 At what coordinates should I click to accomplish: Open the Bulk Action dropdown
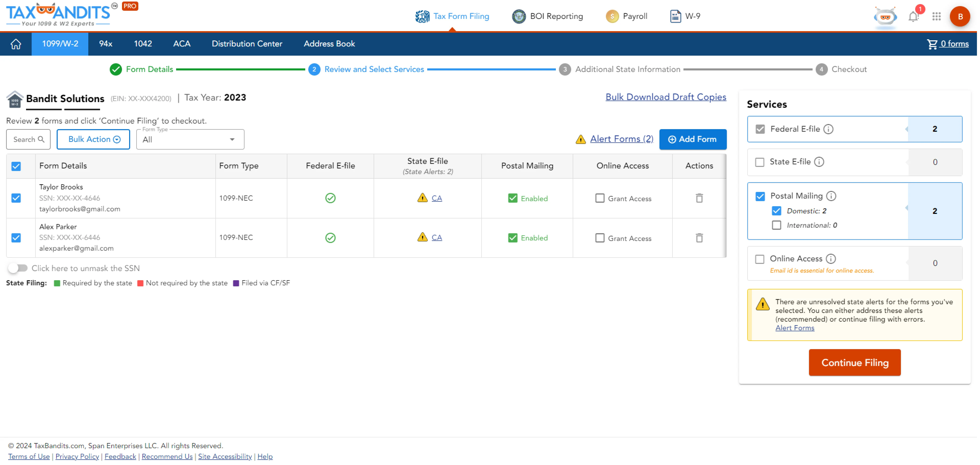point(93,139)
